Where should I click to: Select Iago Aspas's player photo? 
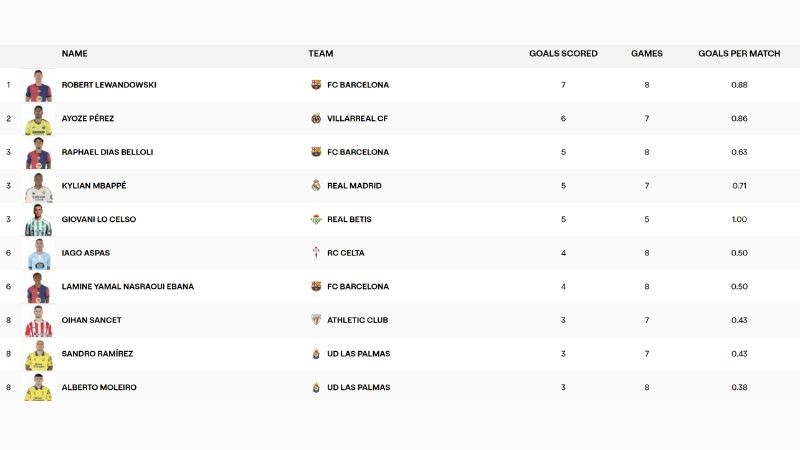coord(38,254)
